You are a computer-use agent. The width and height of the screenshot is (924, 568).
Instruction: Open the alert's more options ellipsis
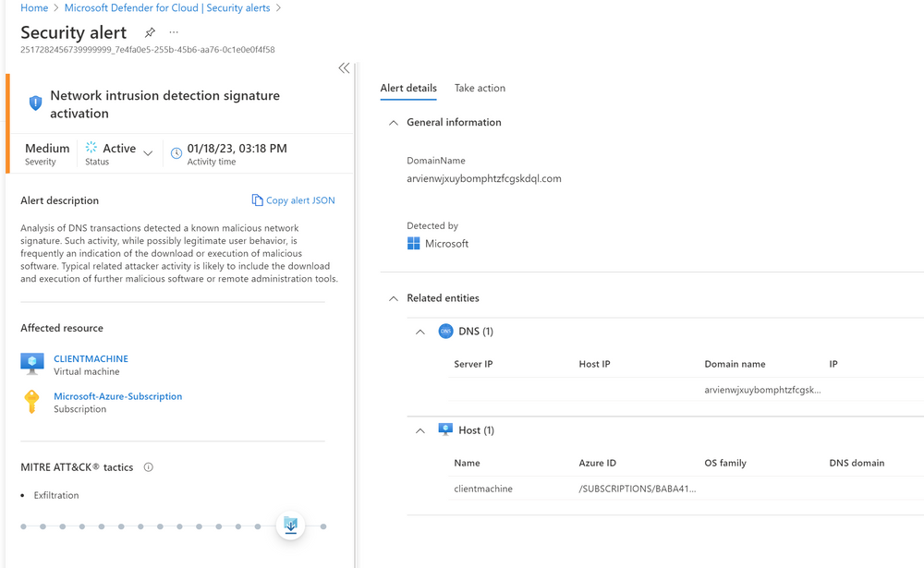point(173,32)
